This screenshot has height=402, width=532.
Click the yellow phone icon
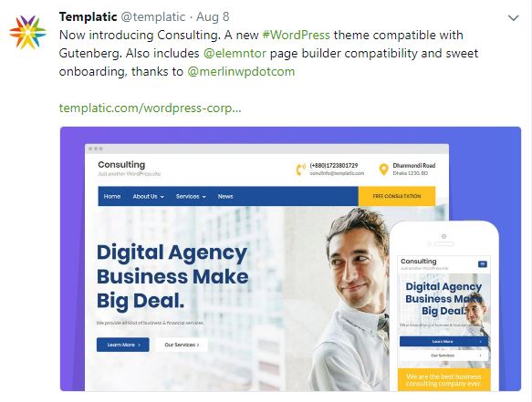click(x=300, y=170)
